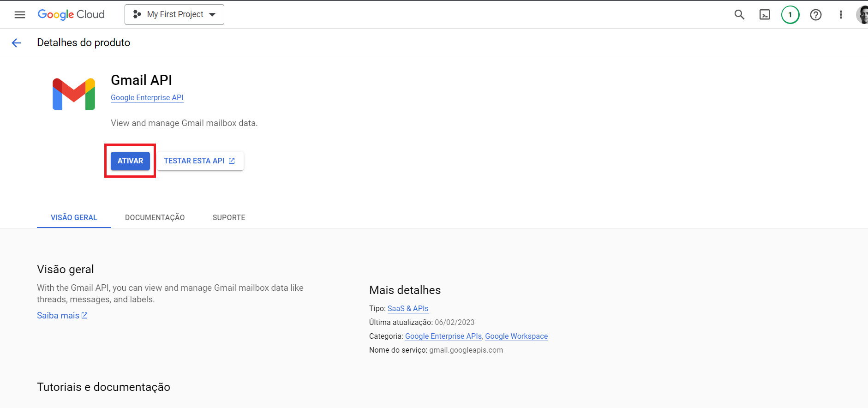Switch to the SUPORTE tab
The width and height of the screenshot is (868, 408).
coord(228,217)
